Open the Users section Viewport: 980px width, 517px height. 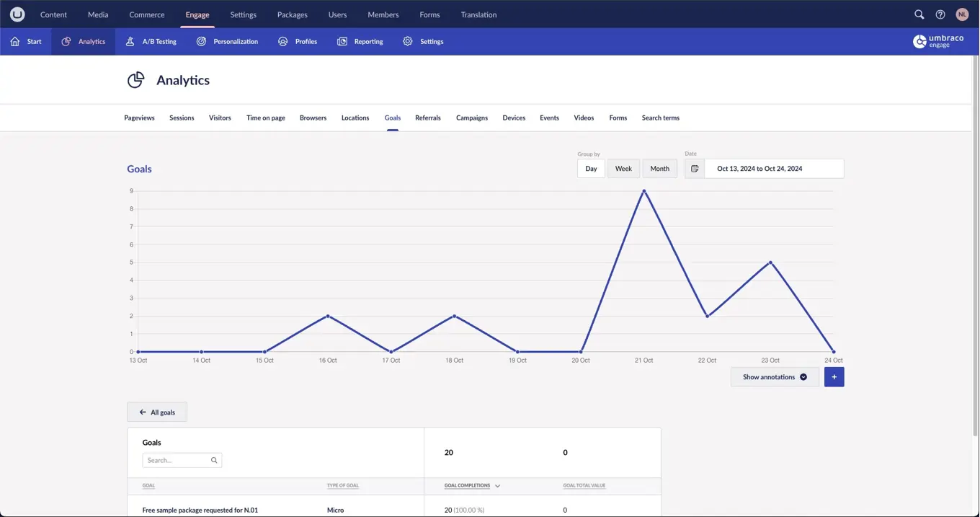pos(337,14)
